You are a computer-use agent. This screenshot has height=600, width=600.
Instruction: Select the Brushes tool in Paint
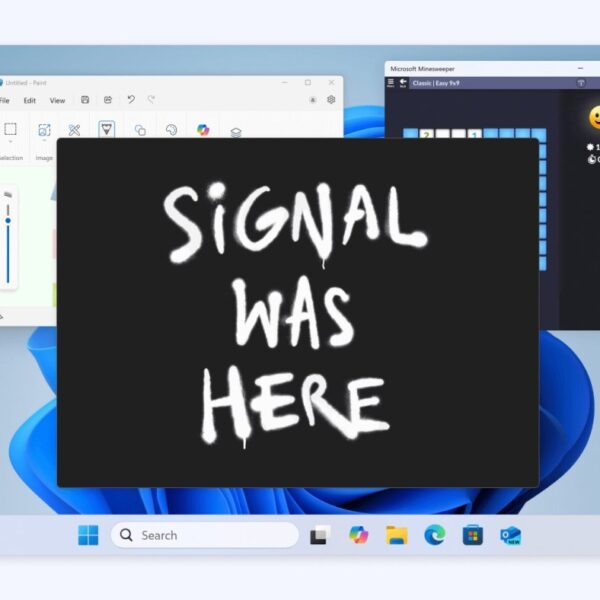coord(106,129)
